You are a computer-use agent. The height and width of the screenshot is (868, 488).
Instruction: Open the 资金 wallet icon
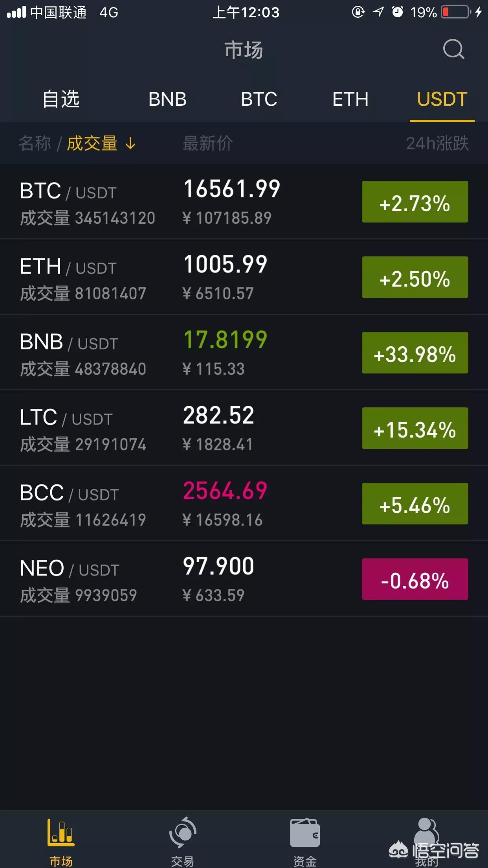[305, 832]
